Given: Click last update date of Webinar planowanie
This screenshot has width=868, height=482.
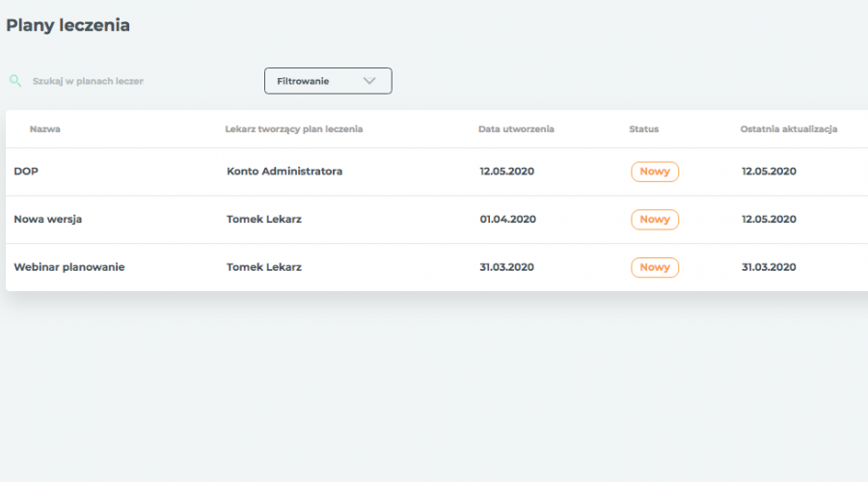Looking at the screenshot, I should click(x=769, y=267).
